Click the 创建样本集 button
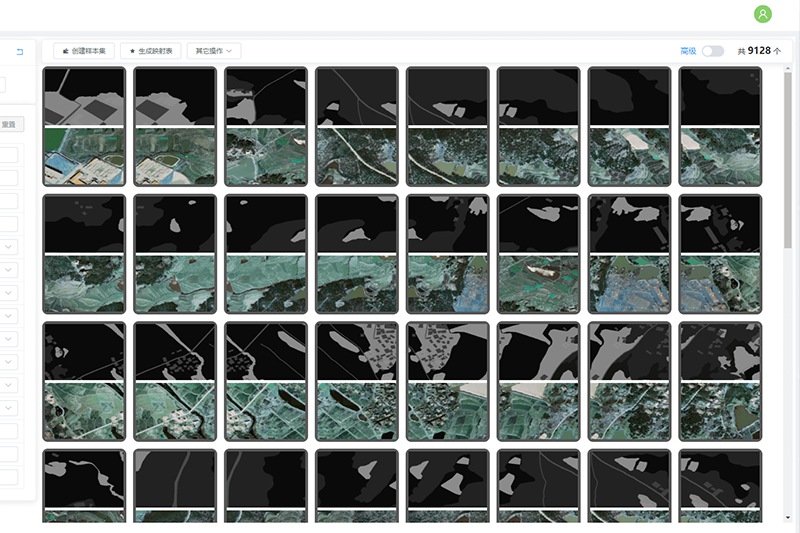The image size is (800, 533). 84,51
